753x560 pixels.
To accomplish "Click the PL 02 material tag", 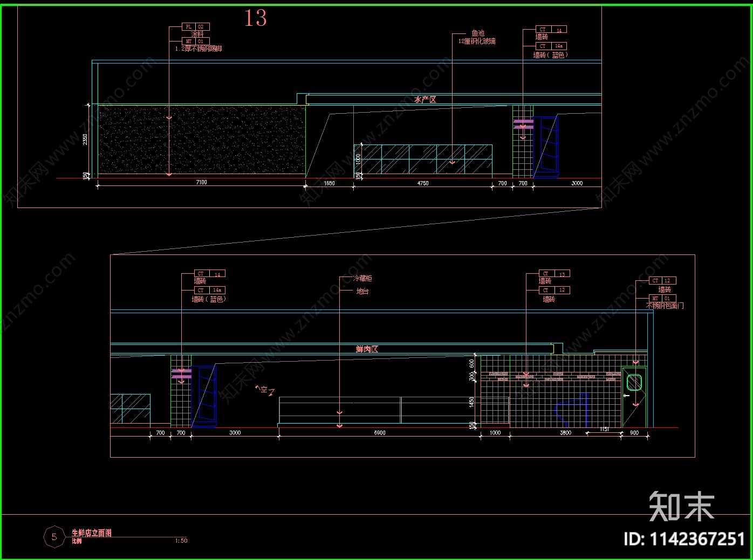I will 195,26.
